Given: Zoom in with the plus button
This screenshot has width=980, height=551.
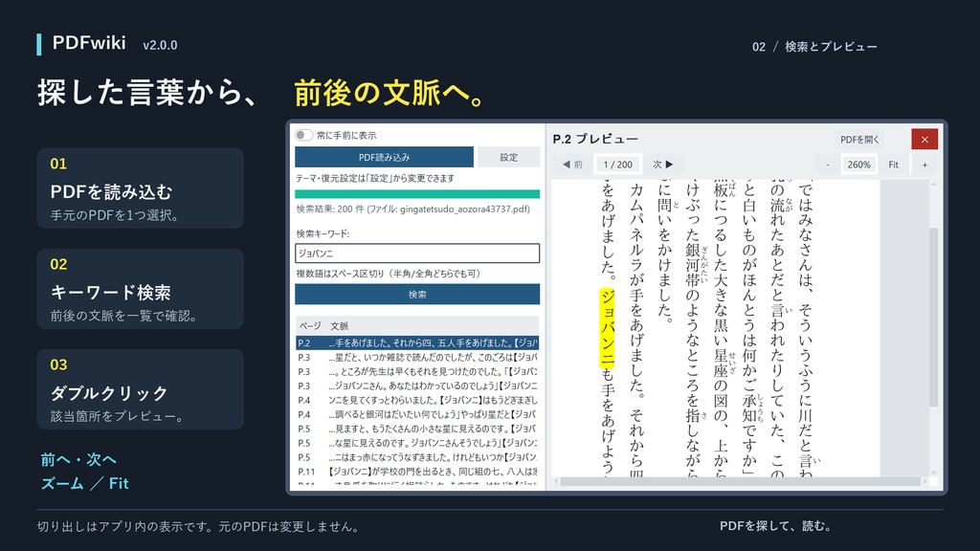Looking at the screenshot, I should pyautogui.click(x=925, y=165).
